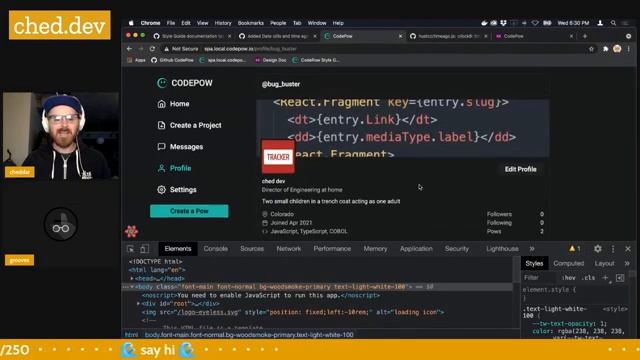Viewport: 640px width, 360px height.
Task: Switch to the Sources tab
Action: coord(252,249)
